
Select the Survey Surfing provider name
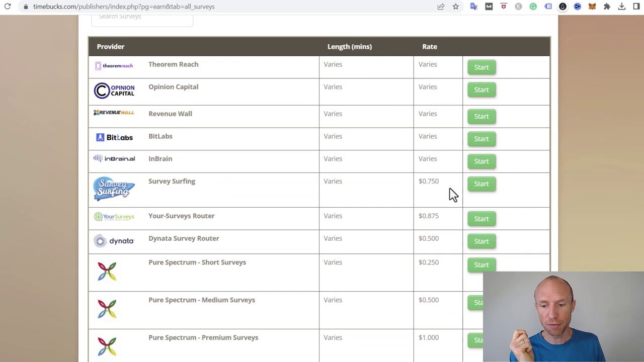point(172,182)
